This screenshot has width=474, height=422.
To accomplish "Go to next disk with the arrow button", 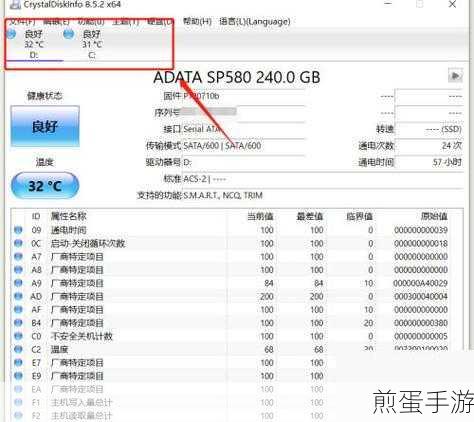I will 455,76.
